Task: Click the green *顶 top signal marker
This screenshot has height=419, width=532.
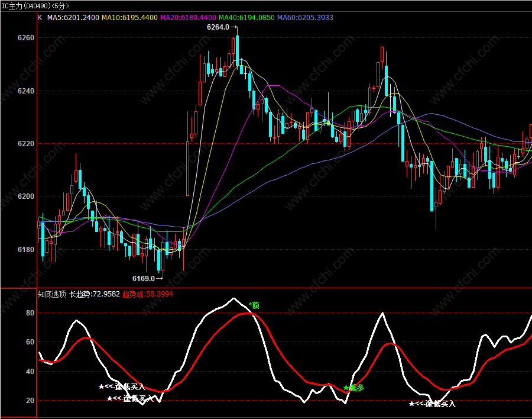Action: click(254, 305)
